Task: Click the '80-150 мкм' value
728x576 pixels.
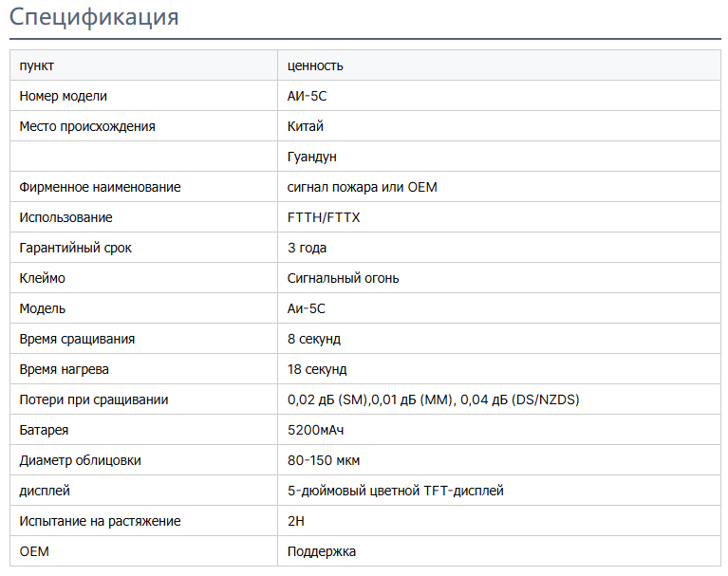Action: [x=323, y=460]
